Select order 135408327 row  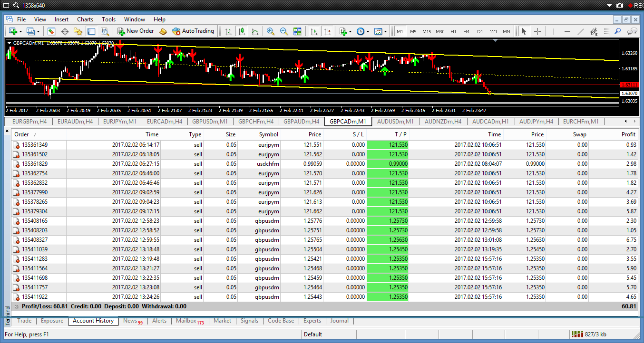point(325,240)
